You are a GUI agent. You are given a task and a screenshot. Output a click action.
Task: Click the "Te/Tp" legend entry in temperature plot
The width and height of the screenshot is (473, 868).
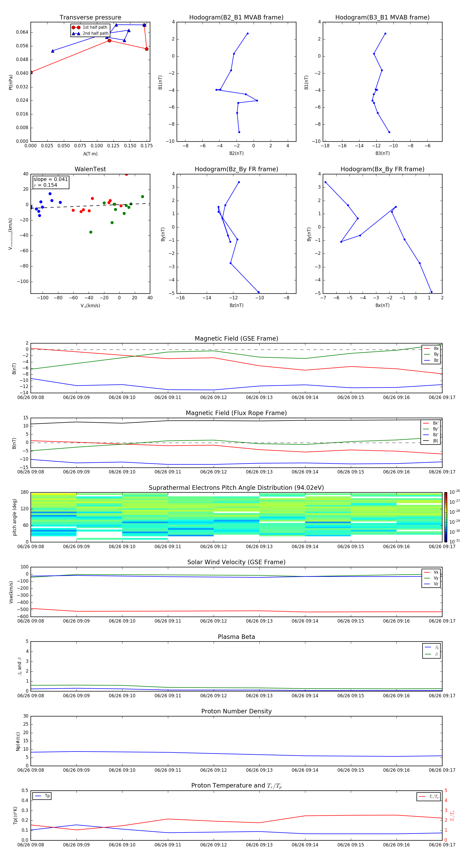[434, 796]
